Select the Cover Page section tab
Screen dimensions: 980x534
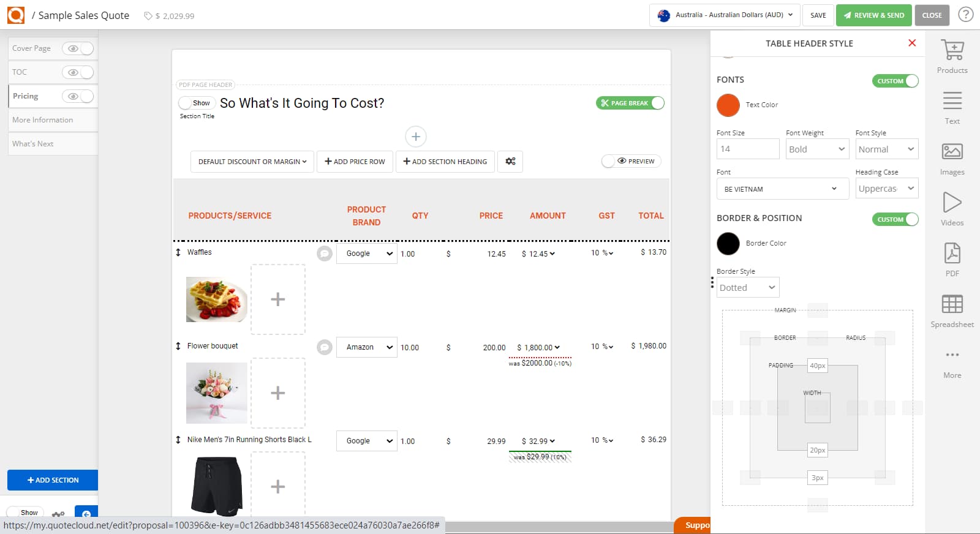31,48
